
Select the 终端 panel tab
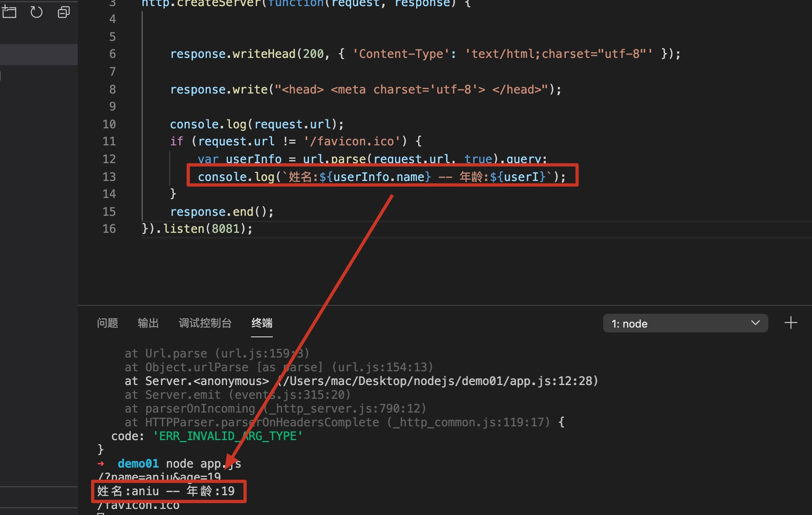tap(262, 323)
